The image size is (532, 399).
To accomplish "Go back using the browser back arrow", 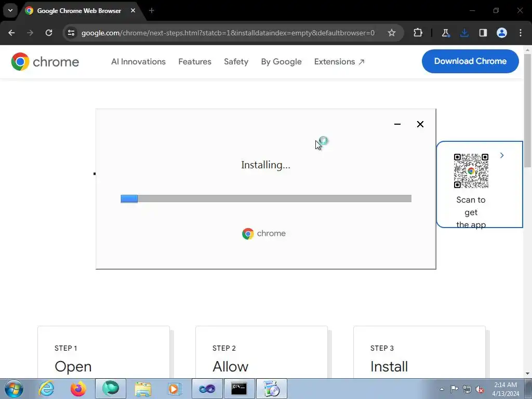I will coord(11,33).
